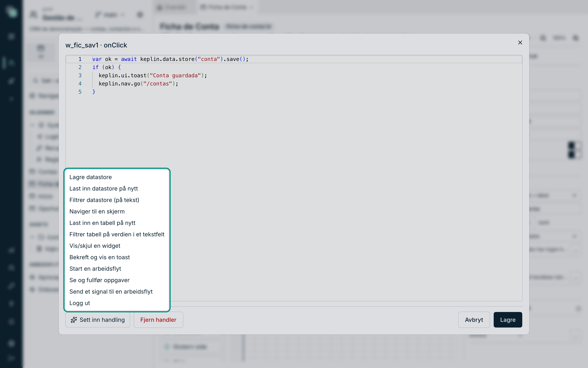Select the "Lagre datastore" action
588x368 pixels.
117,177
